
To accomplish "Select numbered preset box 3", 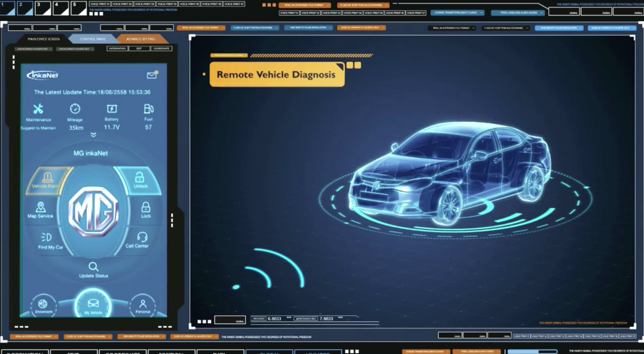I will [x=43, y=8].
